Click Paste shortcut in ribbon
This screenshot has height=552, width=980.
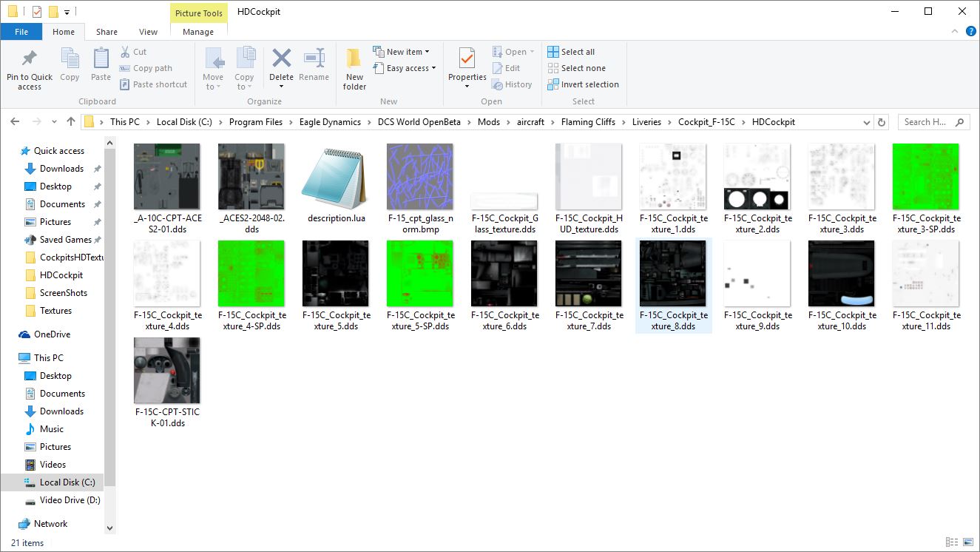coord(153,84)
